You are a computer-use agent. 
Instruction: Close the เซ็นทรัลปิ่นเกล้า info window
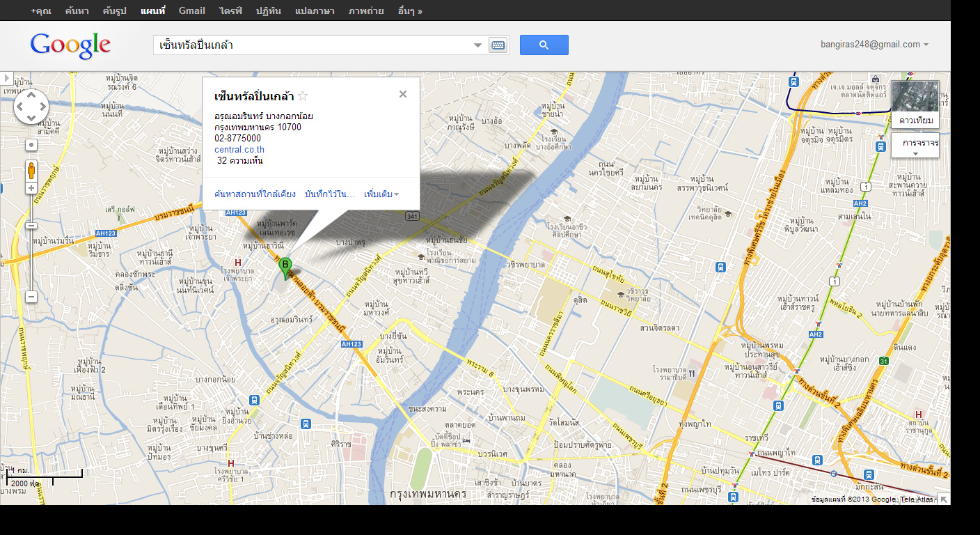click(x=403, y=94)
